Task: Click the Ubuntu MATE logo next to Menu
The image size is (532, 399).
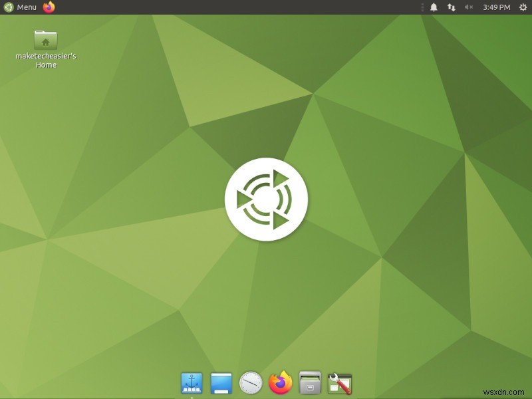Action: pos(9,7)
